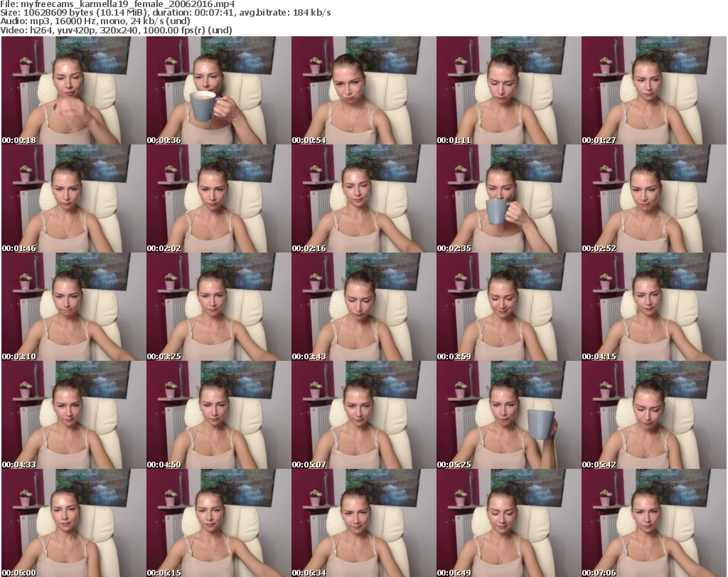Select the thumbnail frame at 00:01:27

pyautogui.click(x=654, y=90)
